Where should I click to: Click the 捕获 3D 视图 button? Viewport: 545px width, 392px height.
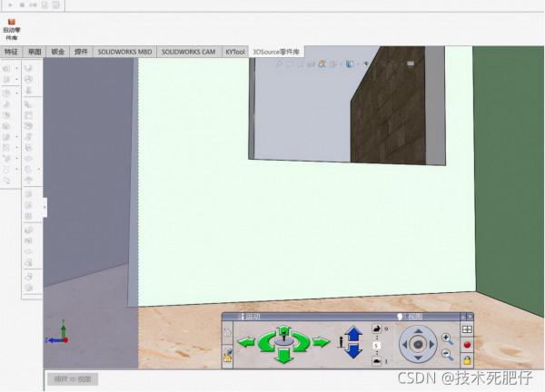[73, 379]
